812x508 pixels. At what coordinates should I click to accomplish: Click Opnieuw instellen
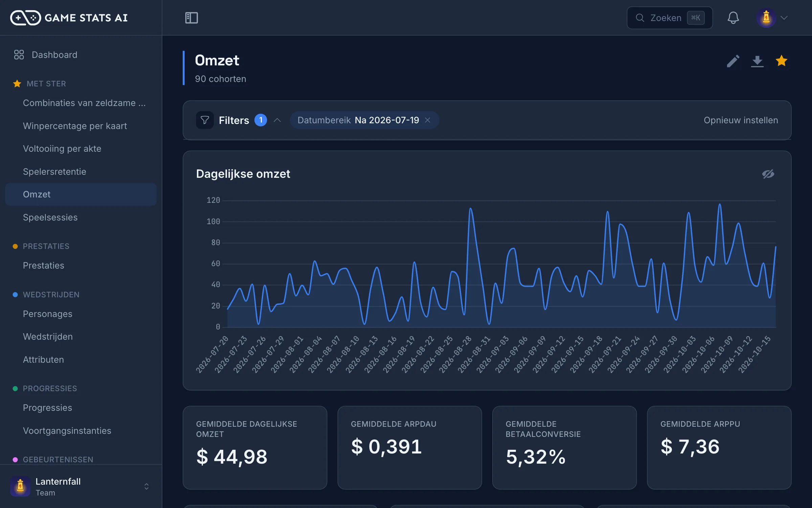(741, 120)
